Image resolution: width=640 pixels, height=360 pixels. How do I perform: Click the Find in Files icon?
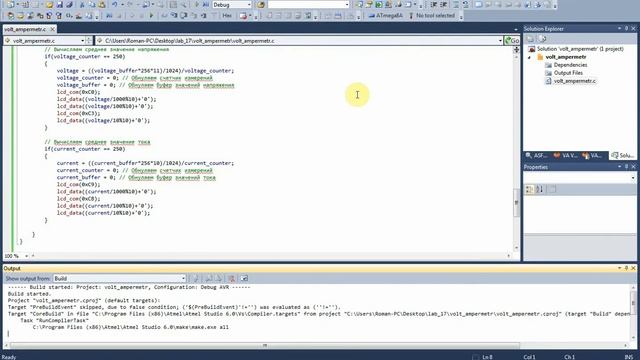point(260,5)
